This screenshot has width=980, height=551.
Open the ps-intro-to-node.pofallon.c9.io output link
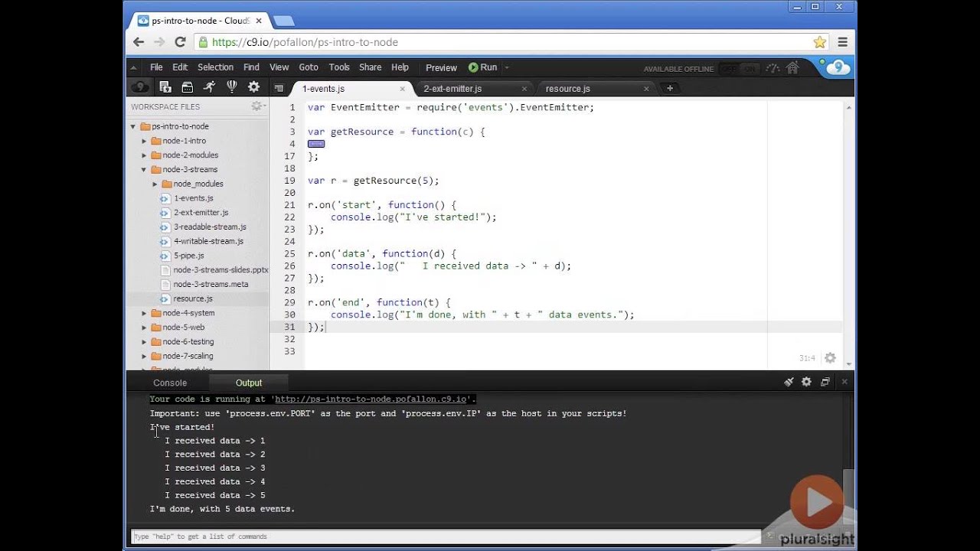pos(371,399)
